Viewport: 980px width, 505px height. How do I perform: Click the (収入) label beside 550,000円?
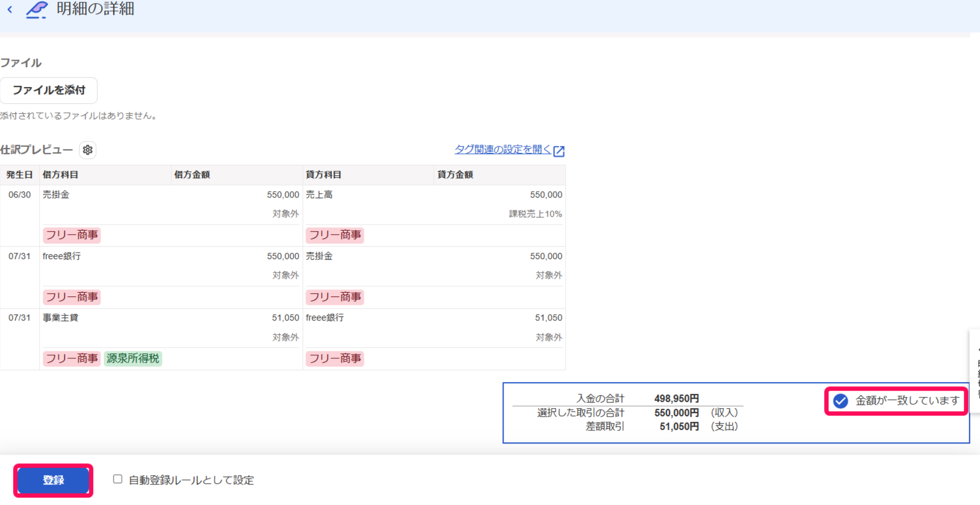pyautogui.click(x=724, y=412)
